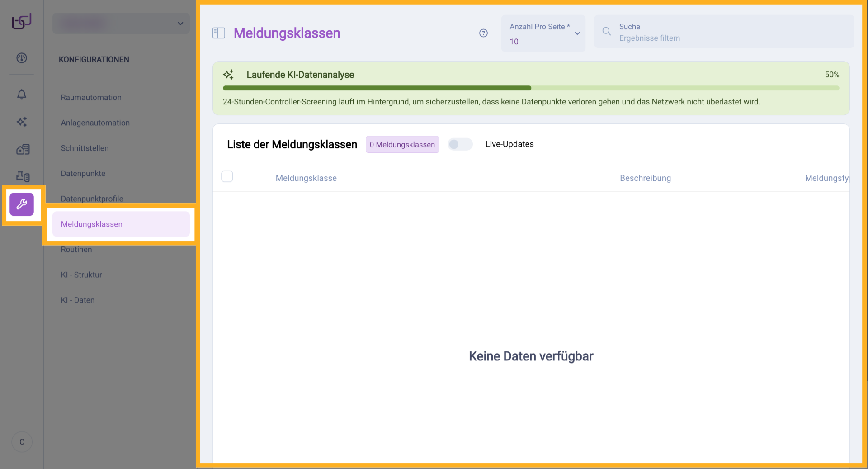The width and height of the screenshot is (868, 469).
Task: Check the select-all checkbox in the table header
Action: point(227,176)
